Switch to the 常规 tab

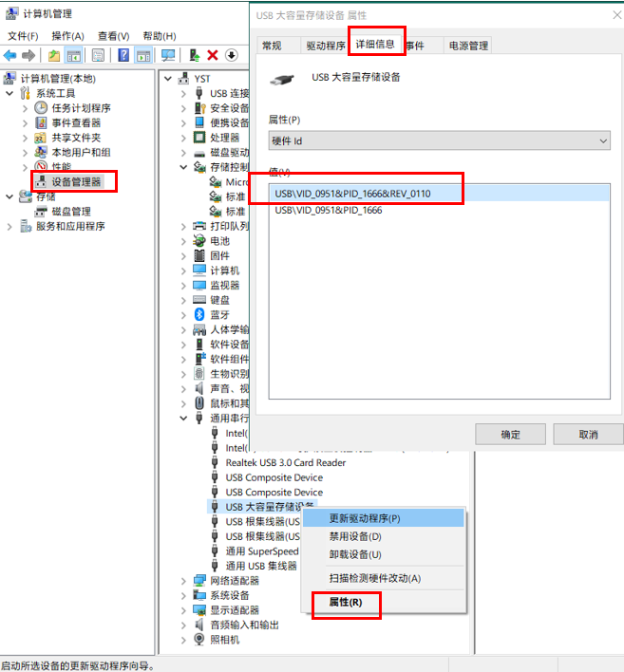(272, 46)
